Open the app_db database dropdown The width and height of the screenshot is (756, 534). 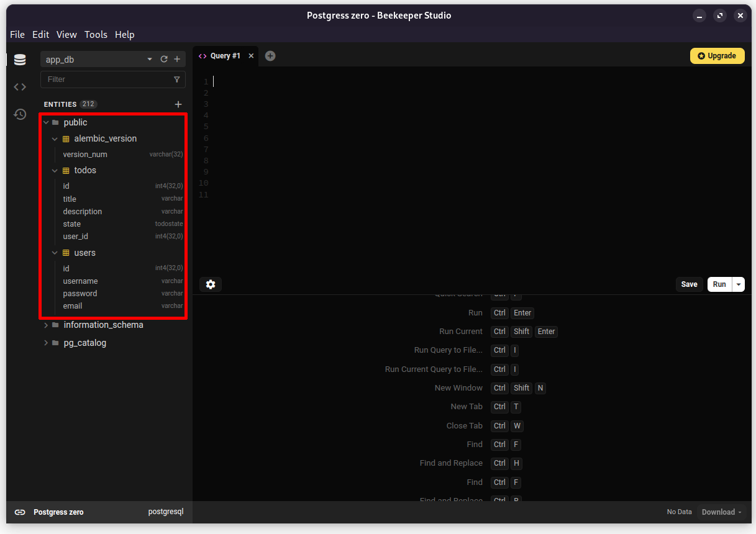pos(99,60)
